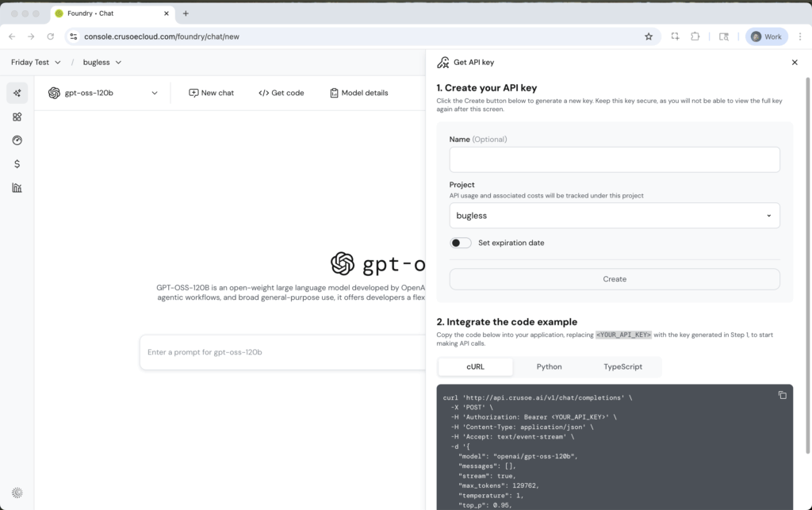The image size is (812, 510).
Task: Go forward in browser history
Action: tap(31, 36)
